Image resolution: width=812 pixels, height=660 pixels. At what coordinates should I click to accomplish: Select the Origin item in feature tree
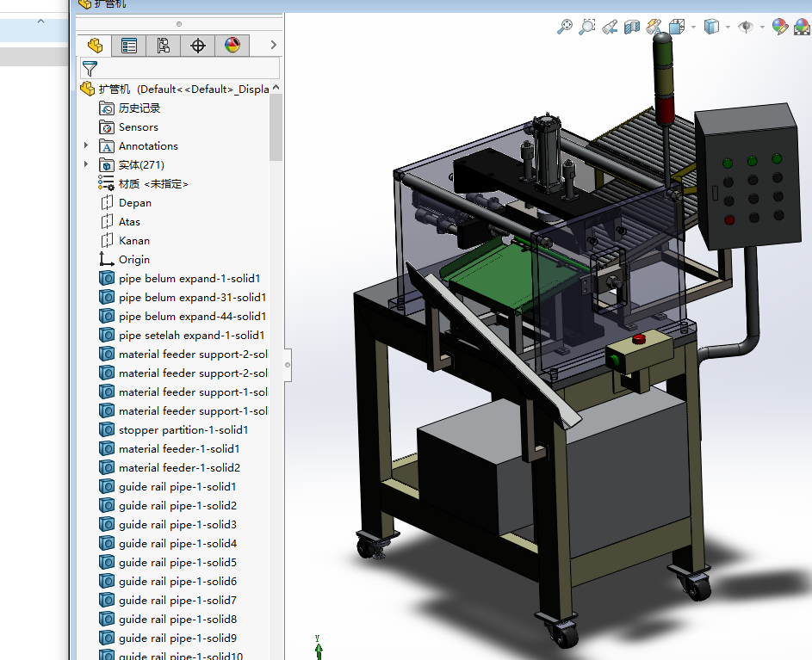(x=133, y=260)
